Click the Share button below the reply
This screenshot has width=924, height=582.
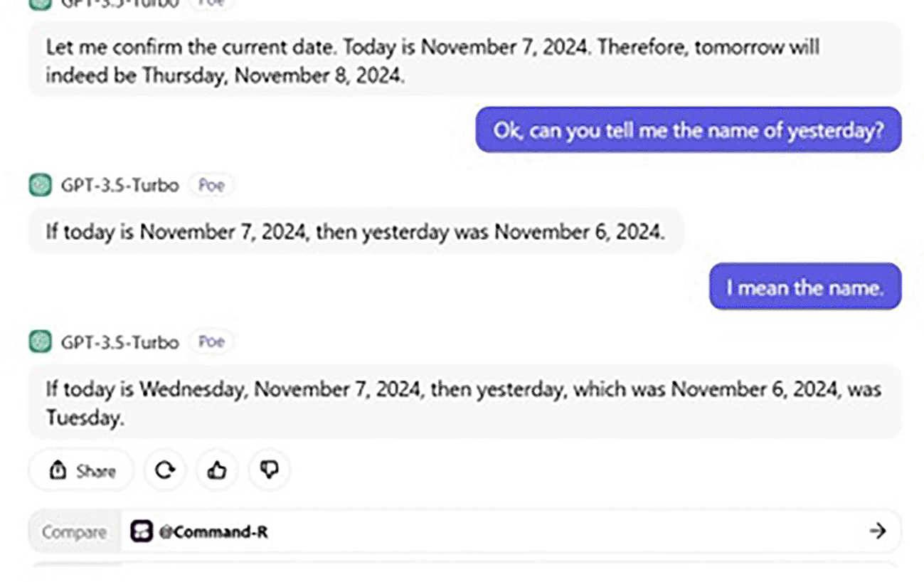[81, 470]
